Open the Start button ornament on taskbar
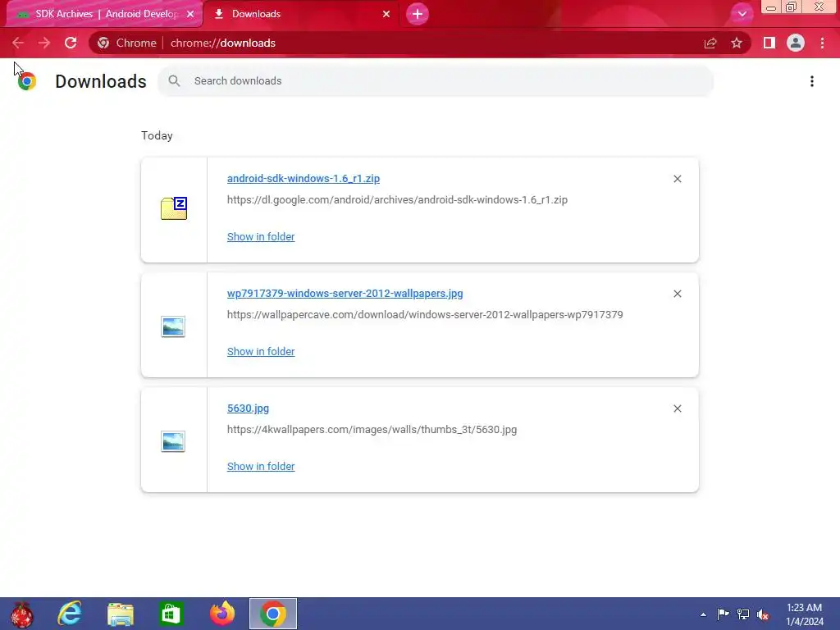Screen dimensions: 840x630 click(22, 614)
